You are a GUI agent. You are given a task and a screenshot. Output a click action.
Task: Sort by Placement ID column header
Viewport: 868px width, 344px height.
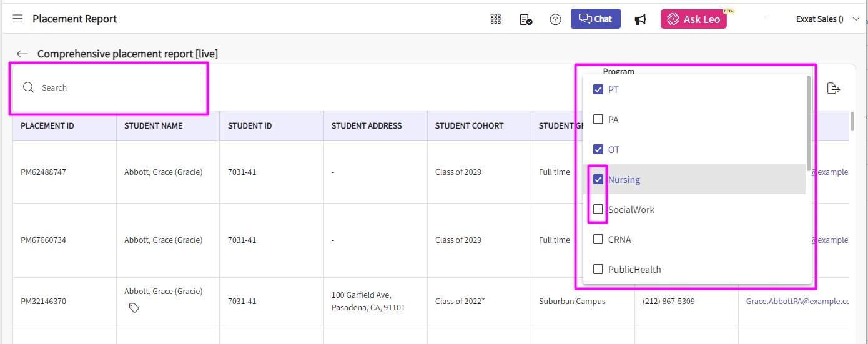click(47, 126)
